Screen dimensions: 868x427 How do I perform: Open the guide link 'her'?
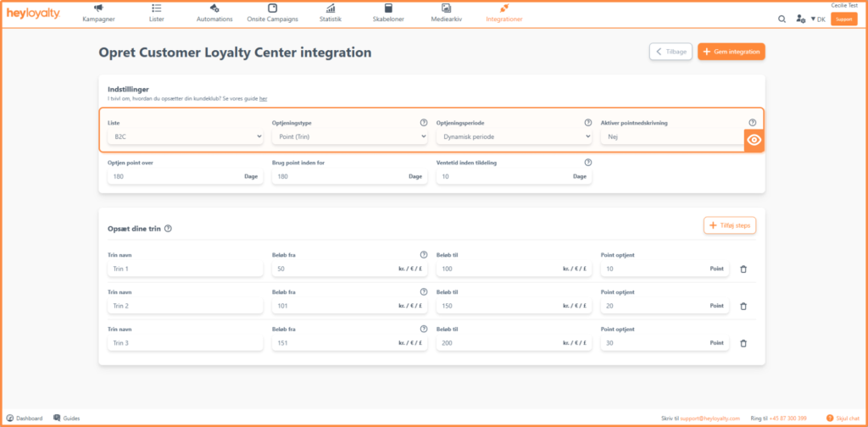point(264,98)
